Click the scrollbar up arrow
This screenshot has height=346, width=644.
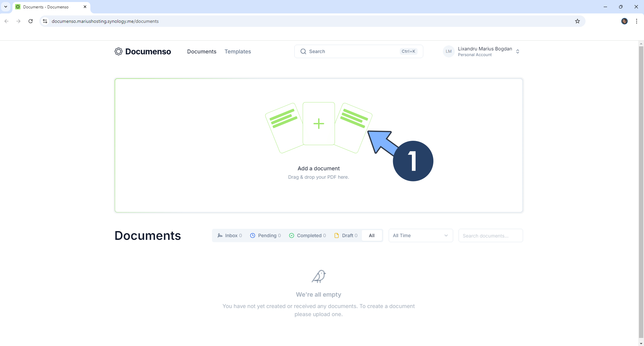click(641, 43)
